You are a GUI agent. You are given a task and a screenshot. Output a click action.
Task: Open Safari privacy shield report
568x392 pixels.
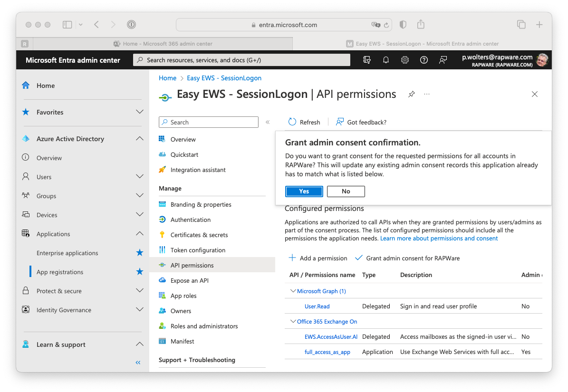pos(403,25)
